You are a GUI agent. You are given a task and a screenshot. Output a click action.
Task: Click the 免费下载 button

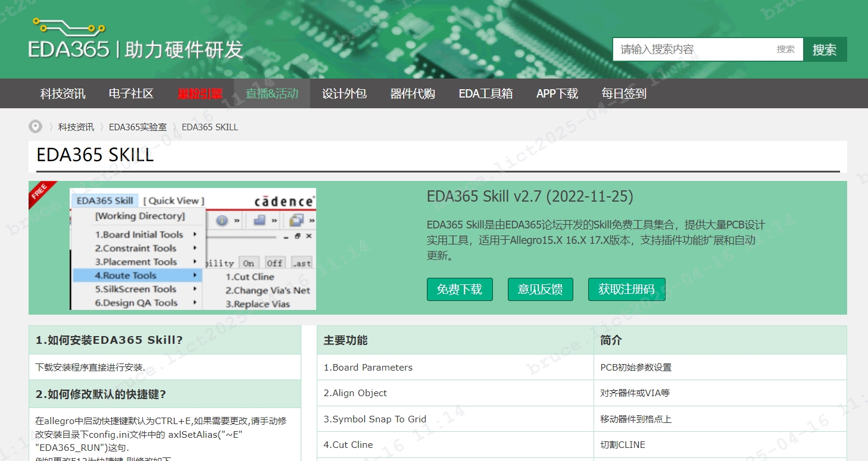pyautogui.click(x=460, y=289)
